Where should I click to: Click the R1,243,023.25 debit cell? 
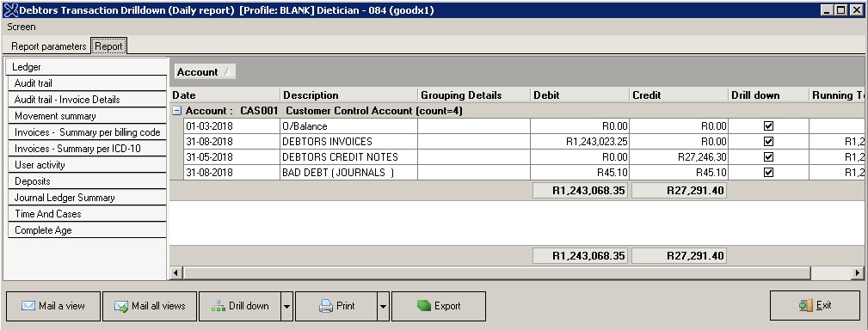coord(580,142)
